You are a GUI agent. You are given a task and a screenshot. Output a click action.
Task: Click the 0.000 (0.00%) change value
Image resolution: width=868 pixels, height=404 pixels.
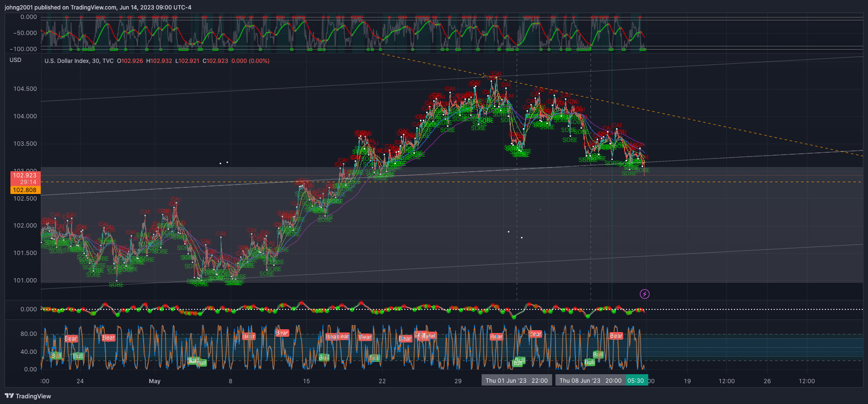coord(251,61)
